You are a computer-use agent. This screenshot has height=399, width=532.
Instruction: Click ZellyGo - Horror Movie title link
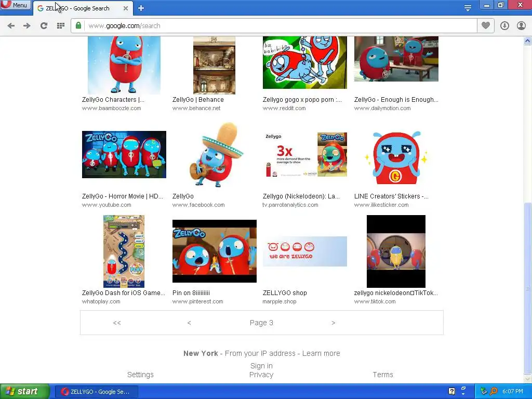tap(123, 196)
